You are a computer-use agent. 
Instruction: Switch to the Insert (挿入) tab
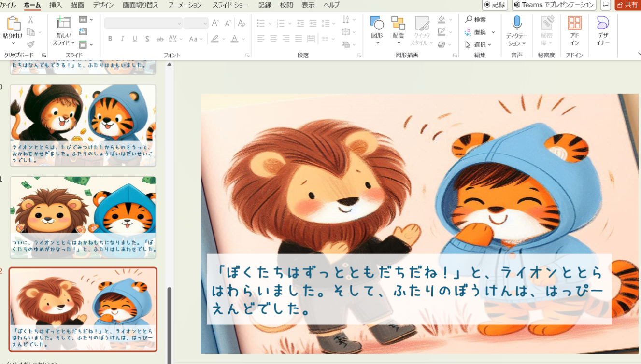point(56,5)
